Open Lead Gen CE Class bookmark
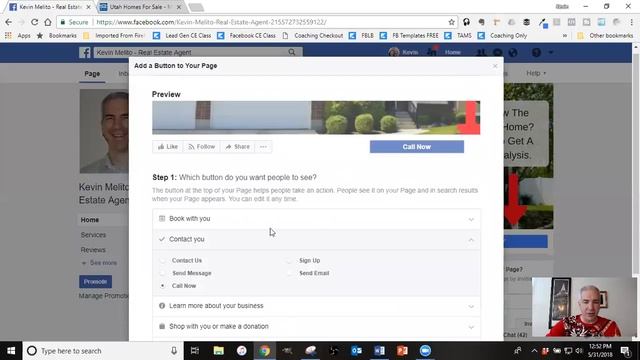640x360 pixels. (183, 36)
